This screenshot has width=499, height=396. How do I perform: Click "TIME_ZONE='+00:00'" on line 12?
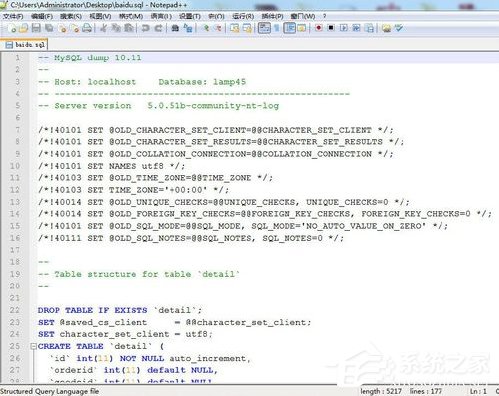(x=158, y=190)
